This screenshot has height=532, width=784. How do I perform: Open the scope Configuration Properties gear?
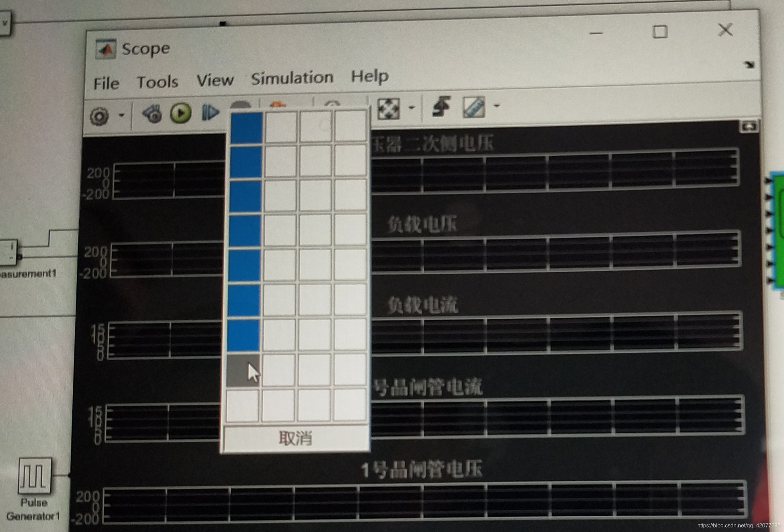[x=99, y=116]
